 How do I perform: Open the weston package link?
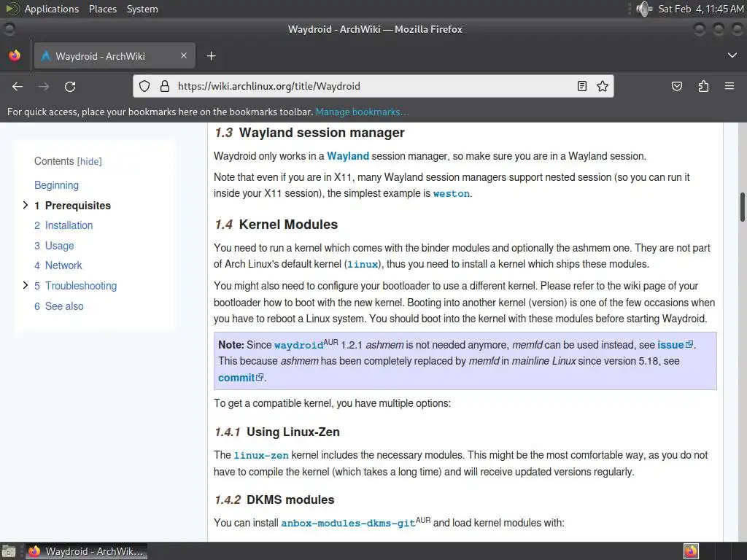(x=451, y=193)
